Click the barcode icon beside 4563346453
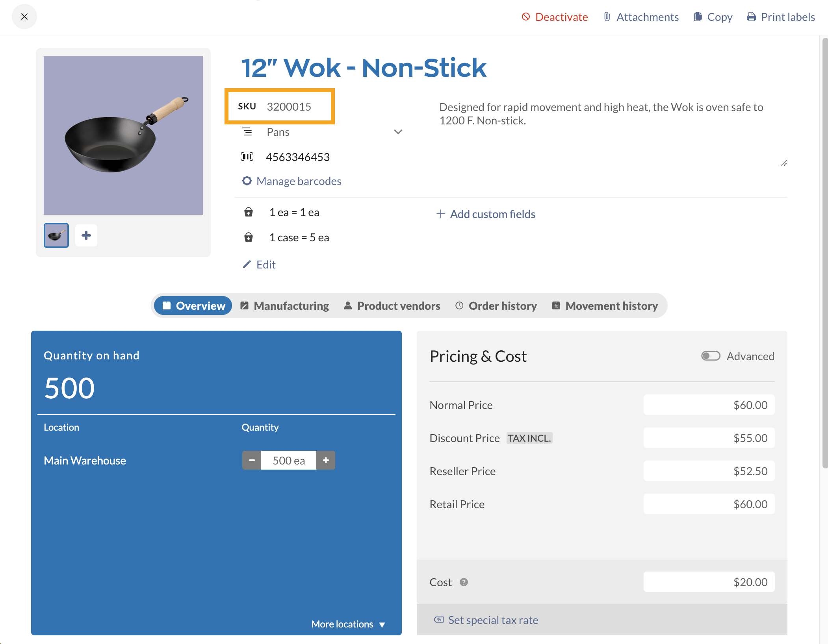The width and height of the screenshot is (828, 644). point(247,157)
